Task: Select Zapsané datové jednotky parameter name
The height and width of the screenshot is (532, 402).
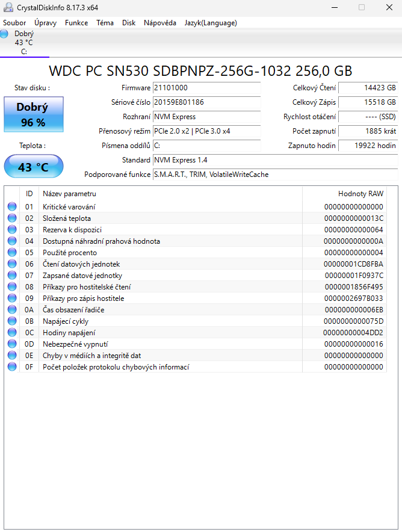Action: 82,276
